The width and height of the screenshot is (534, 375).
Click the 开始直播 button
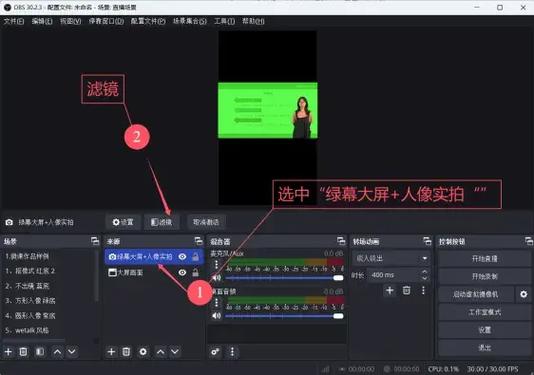tap(484, 259)
